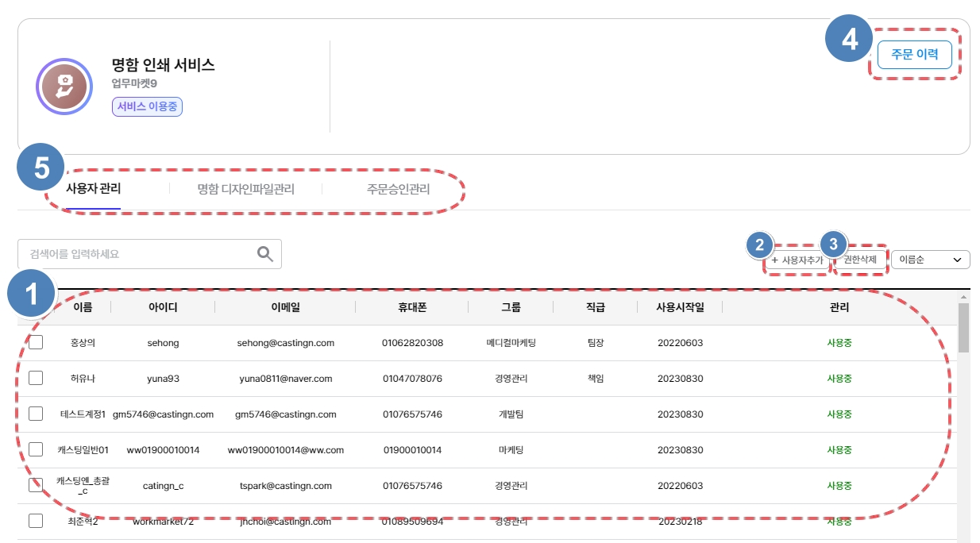Click the 사용중 status for 홍상의
The image size is (980, 543).
pyautogui.click(x=839, y=343)
